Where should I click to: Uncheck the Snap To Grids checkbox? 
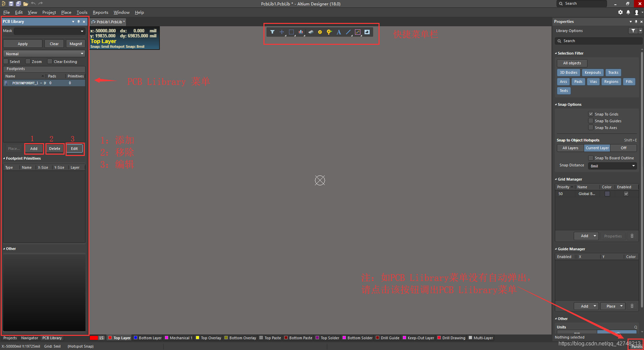tap(591, 114)
